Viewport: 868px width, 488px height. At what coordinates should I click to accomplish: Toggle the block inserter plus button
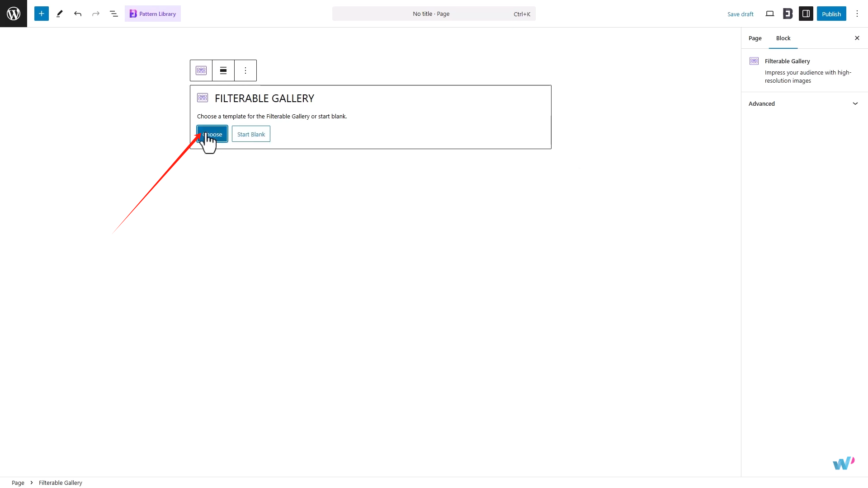(41, 14)
